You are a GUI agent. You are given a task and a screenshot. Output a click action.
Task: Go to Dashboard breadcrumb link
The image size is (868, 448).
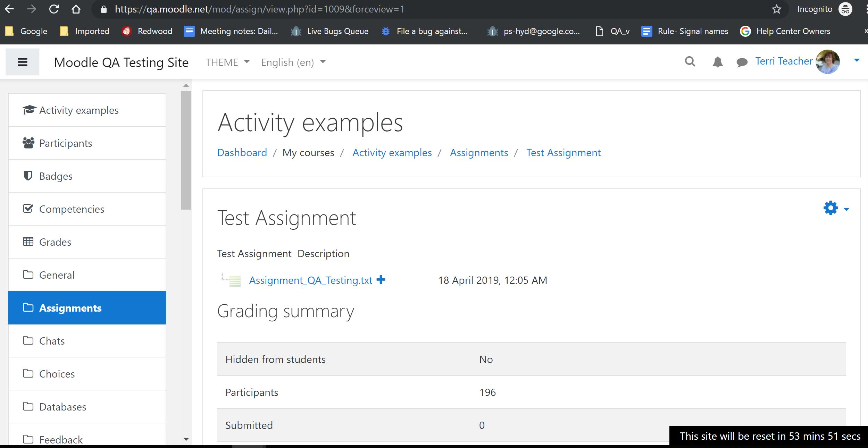click(x=242, y=153)
